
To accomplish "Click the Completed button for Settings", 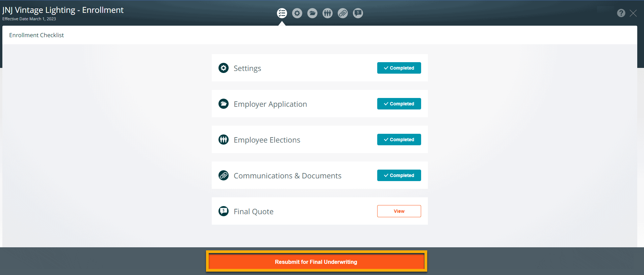I will pos(399,68).
